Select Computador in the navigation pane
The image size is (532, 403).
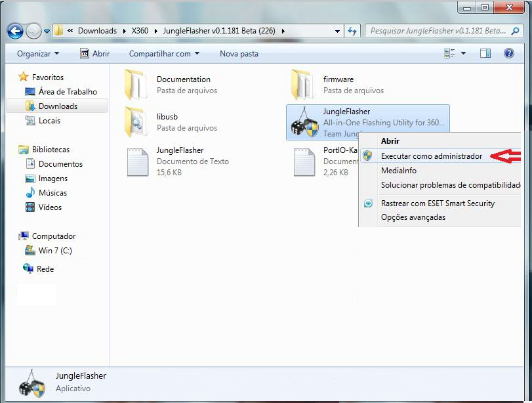pyautogui.click(x=54, y=236)
